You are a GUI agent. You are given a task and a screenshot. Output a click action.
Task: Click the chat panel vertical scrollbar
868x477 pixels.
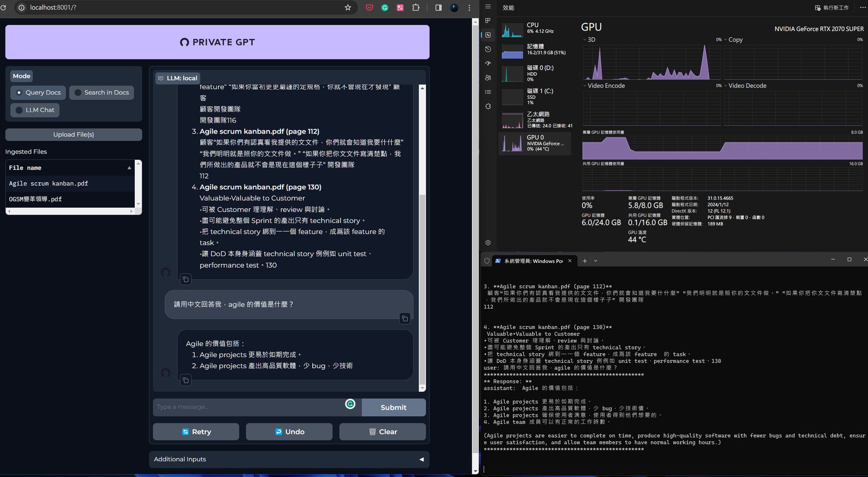pyautogui.click(x=422, y=288)
